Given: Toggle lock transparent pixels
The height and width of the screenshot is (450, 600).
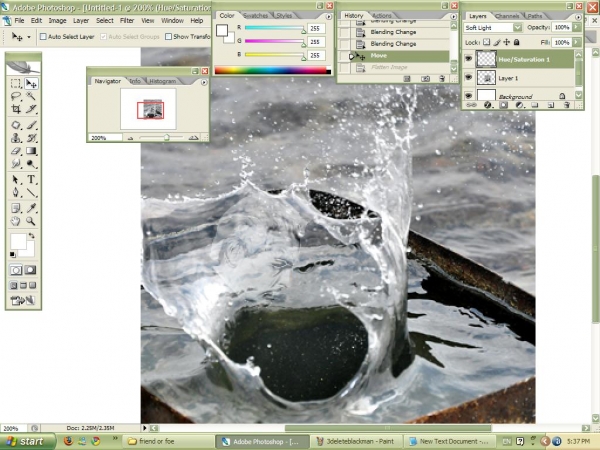Looking at the screenshot, I should click(x=486, y=42).
